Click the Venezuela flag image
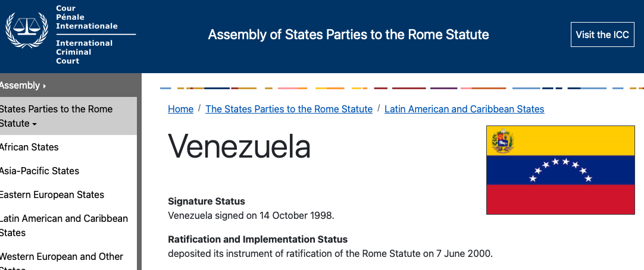The height and width of the screenshot is (270, 644). 560,169
